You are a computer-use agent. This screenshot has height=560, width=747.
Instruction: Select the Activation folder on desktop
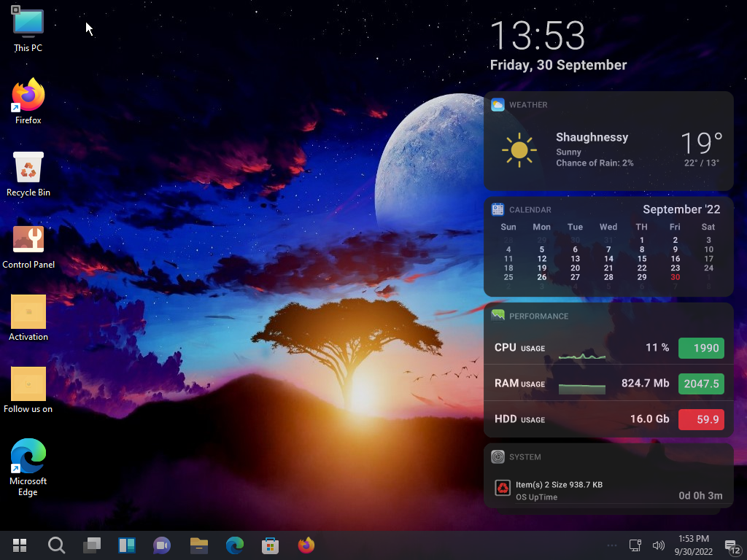click(x=28, y=313)
